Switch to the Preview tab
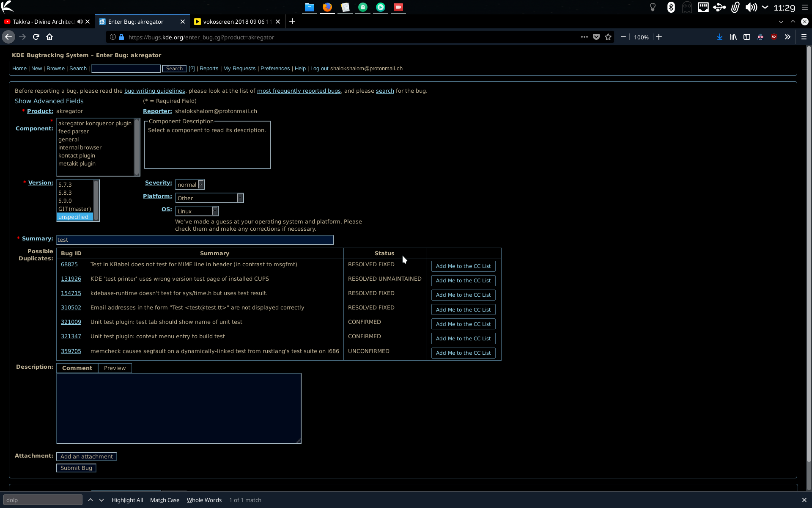 pyautogui.click(x=115, y=368)
